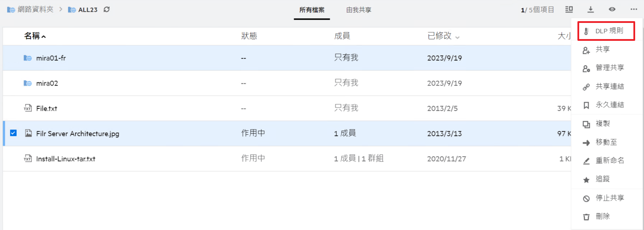The image size is (644, 230).
Task: Click the download icon in toolbar
Action: pos(590,10)
